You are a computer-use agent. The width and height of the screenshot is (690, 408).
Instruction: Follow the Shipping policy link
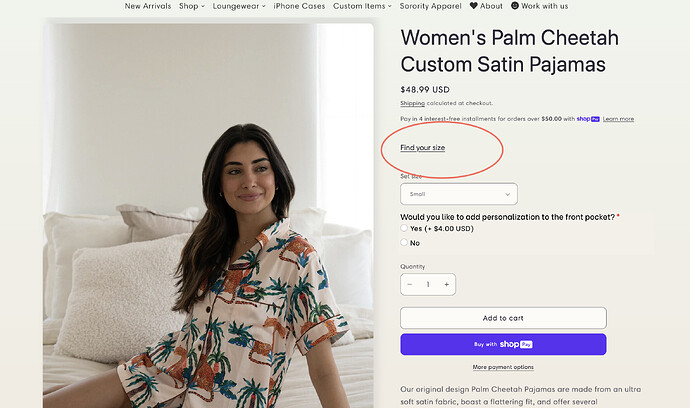pyautogui.click(x=412, y=103)
